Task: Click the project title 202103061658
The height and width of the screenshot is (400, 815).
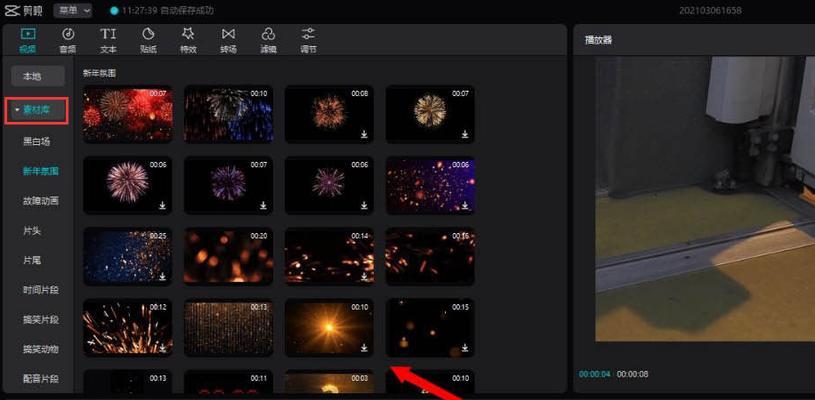Action: 710,10
